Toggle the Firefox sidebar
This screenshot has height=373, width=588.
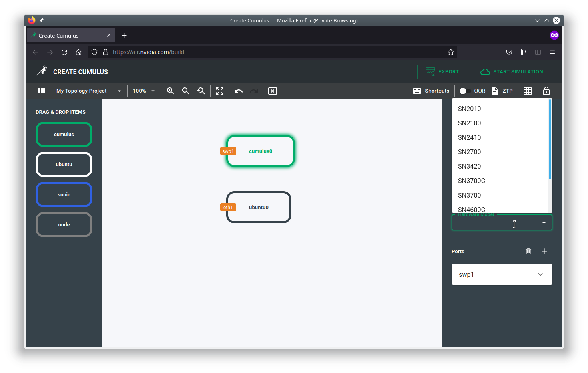pyautogui.click(x=538, y=52)
